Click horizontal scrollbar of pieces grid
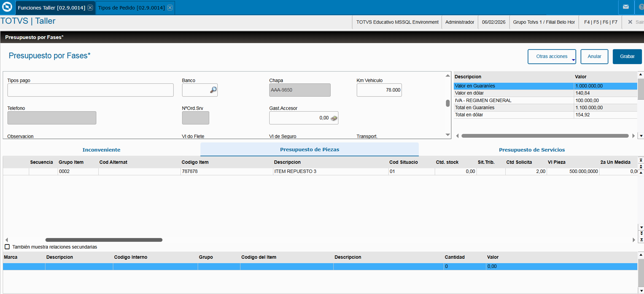The height and width of the screenshot is (294, 644). (104, 240)
